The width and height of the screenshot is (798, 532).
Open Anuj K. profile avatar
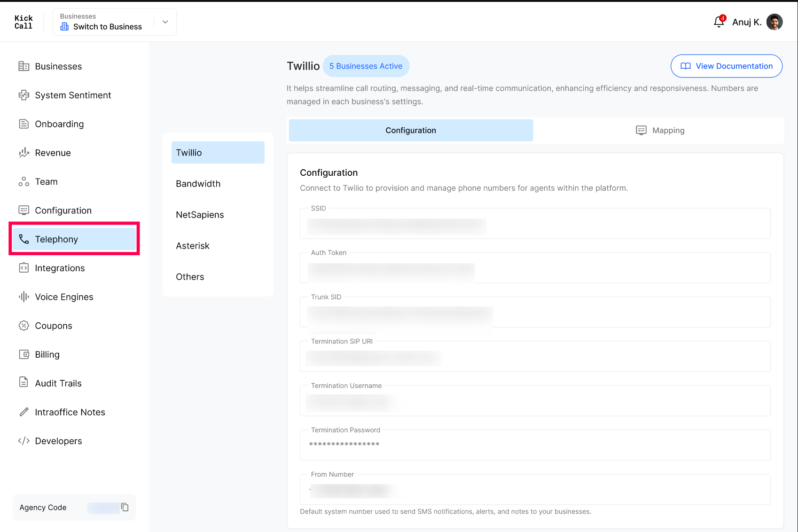[775, 22]
